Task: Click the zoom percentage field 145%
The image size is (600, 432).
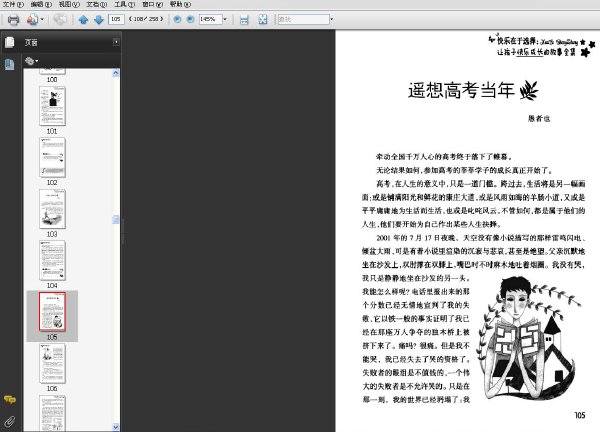Action: pos(210,19)
